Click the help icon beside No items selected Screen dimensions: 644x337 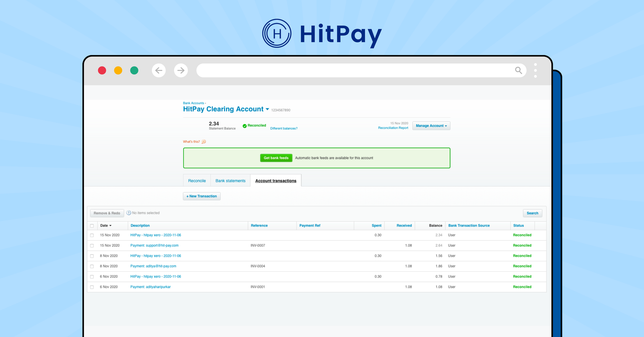click(x=129, y=213)
